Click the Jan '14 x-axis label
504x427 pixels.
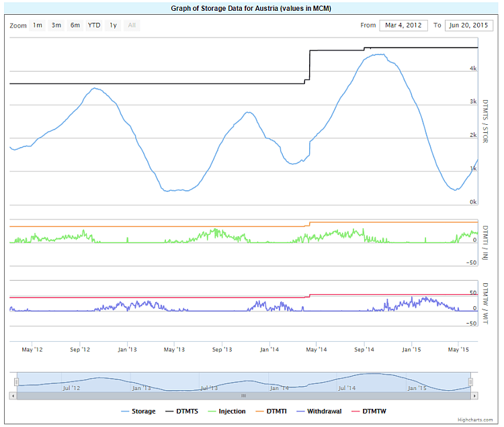(x=269, y=350)
